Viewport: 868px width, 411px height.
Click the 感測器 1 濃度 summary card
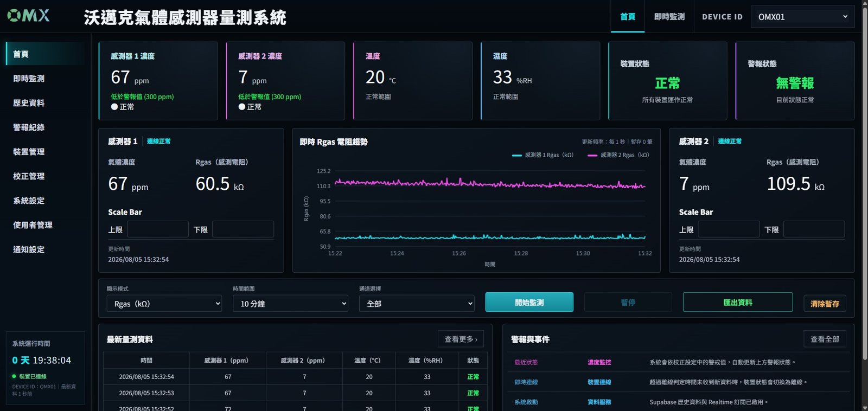tap(158, 81)
